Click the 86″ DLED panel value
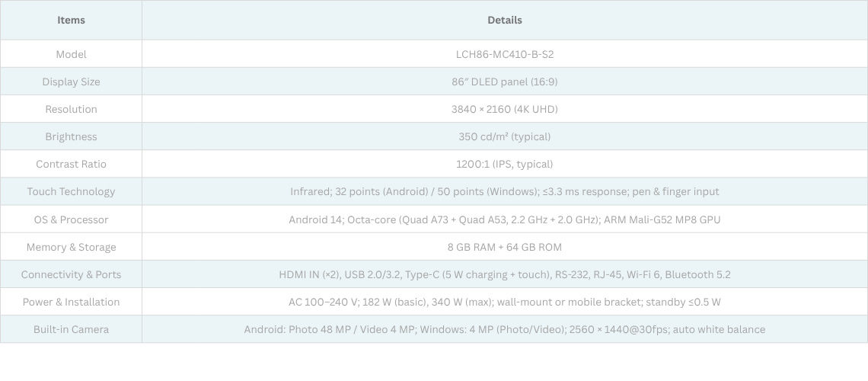This screenshot has width=868, height=381. (x=504, y=82)
